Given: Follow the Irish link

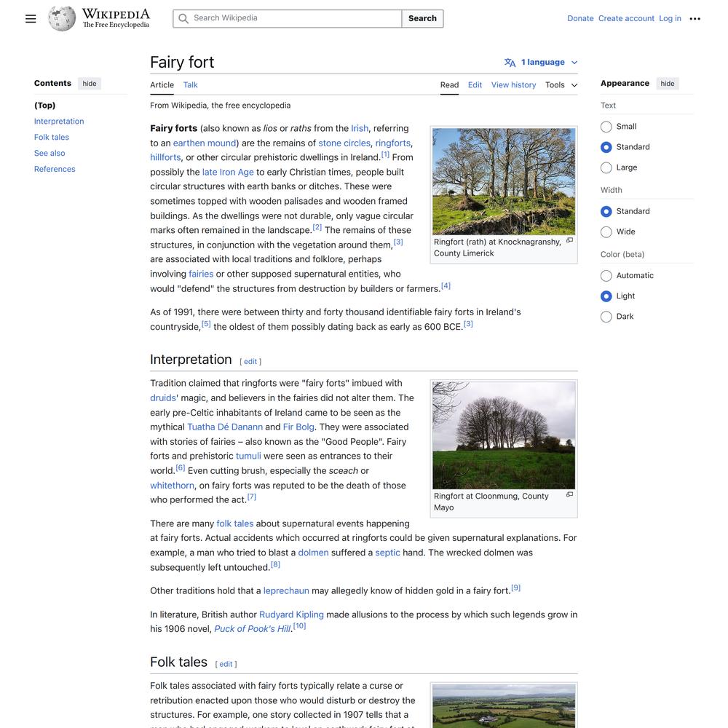Looking at the screenshot, I should coord(360,128).
